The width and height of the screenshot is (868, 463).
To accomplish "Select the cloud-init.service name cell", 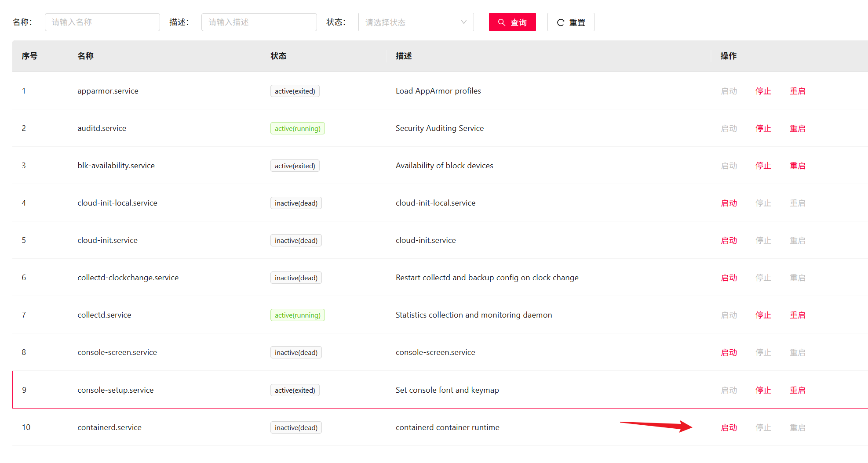I will coord(108,240).
